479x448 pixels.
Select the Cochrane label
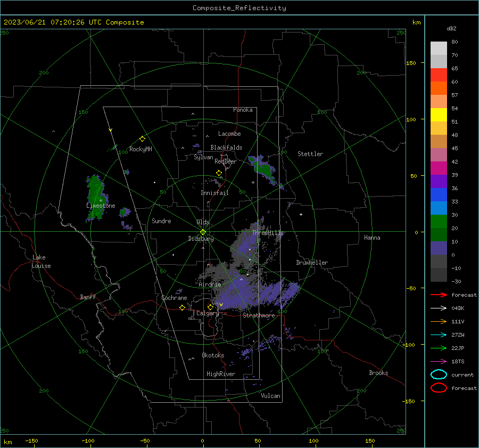coord(174,298)
